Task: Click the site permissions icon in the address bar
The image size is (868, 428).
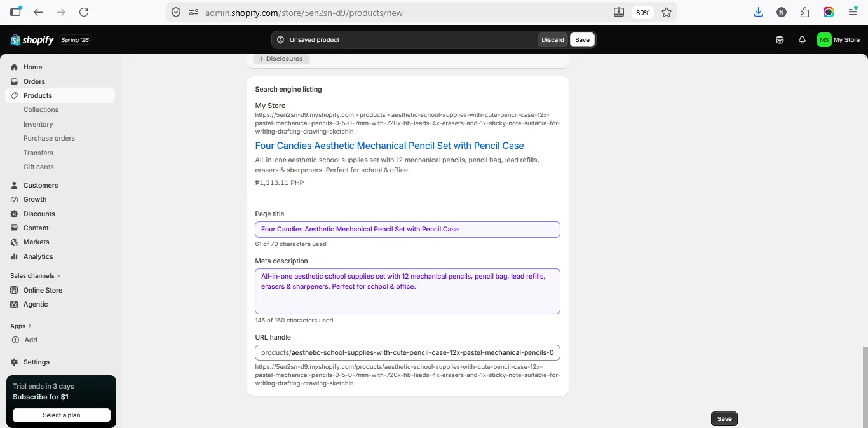Action: (194, 12)
